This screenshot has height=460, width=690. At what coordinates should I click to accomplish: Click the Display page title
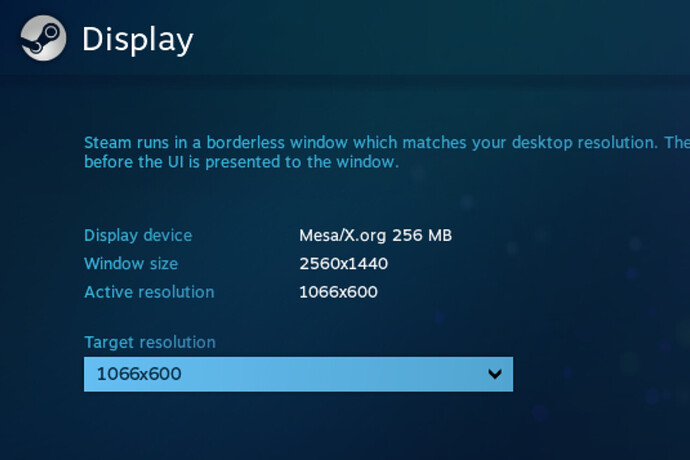pyautogui.click(x=137, y=40)
